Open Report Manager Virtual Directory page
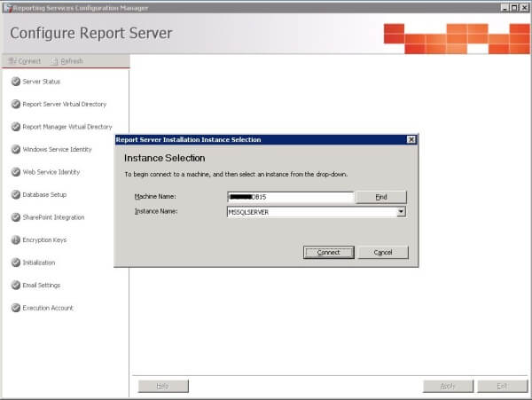Viewport: 532px width, 400px height. tap(67, 127)
